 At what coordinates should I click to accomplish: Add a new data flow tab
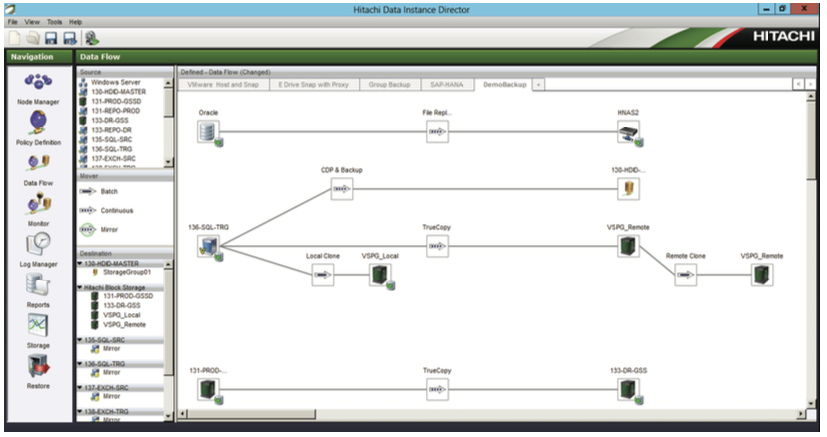click(538, 84)
